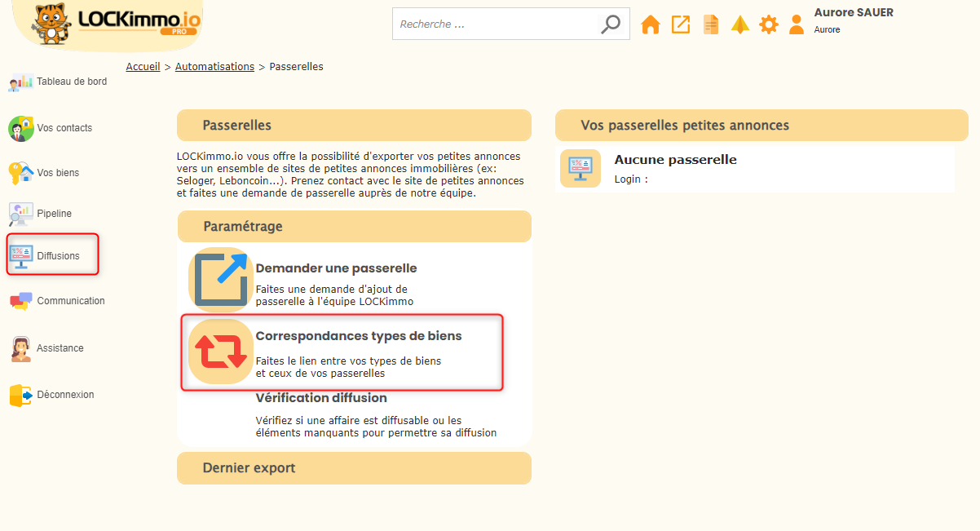Open Communication menu entry
The width and height of the screenshot is (980, 531).
pos(71,301)
